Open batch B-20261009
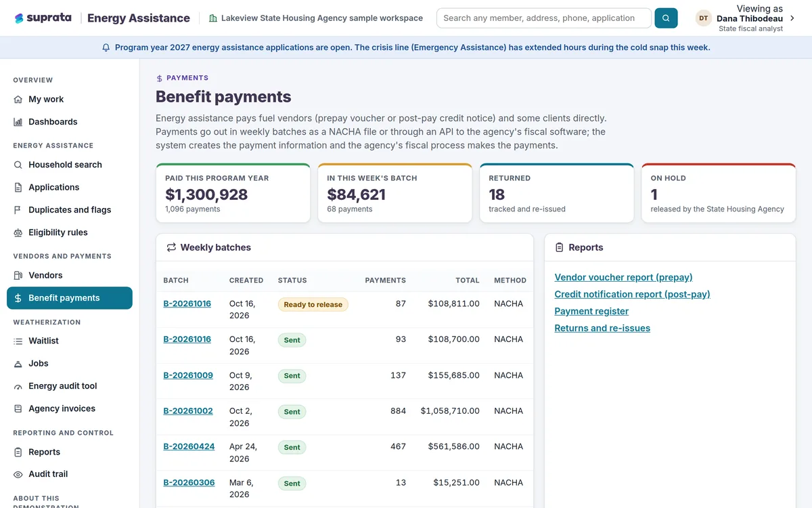This screenshot has height=508, width=812. 188,375
